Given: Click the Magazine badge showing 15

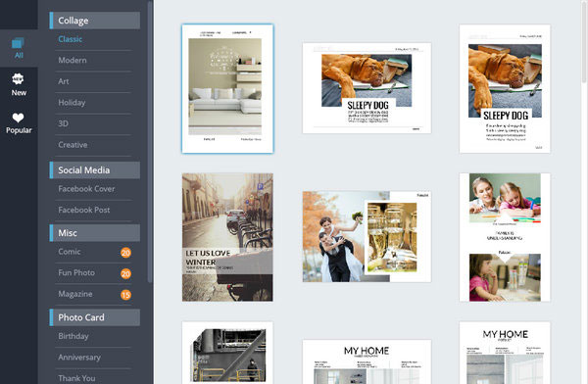Looking at the screenshot, I should (x=125, y=295).
